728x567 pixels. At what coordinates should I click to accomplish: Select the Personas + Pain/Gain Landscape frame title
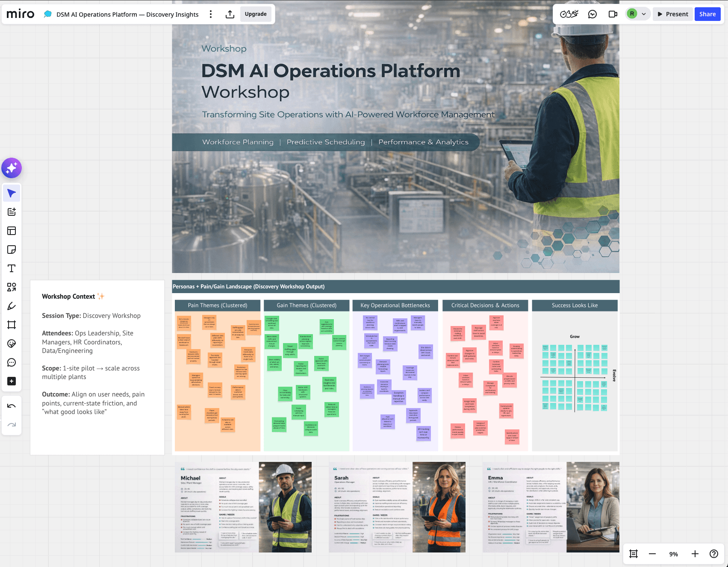tap(248, 287)
